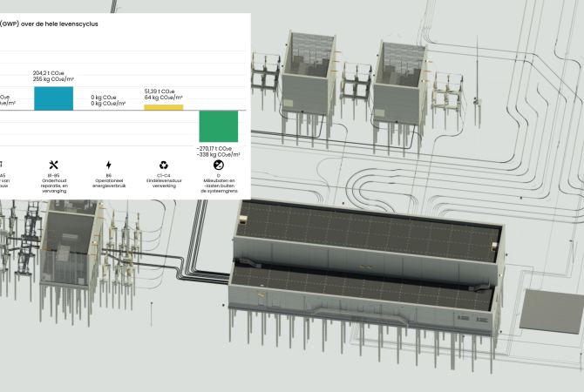Select the yellow C1-C4 end-of-life bar
The image size is (584, 392).
click(164, 108)
